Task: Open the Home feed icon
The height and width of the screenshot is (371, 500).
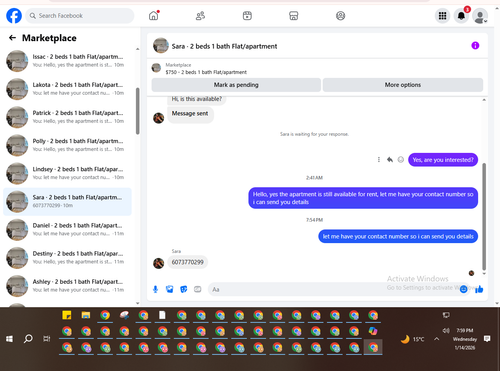Action: tap(154, 16)
